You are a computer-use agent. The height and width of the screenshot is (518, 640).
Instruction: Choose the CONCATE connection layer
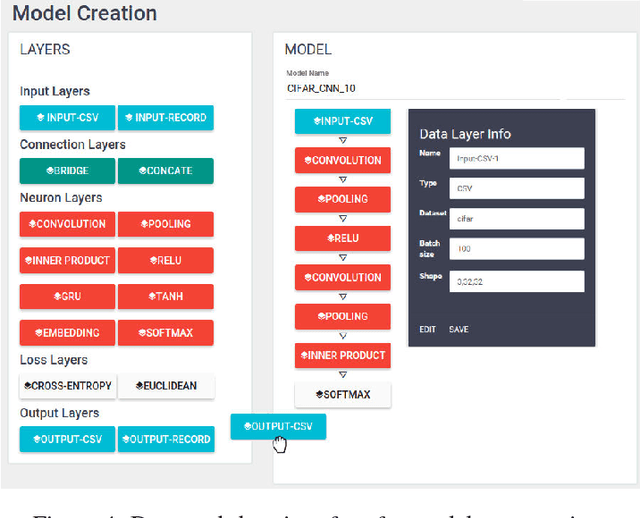coord(166,171)
